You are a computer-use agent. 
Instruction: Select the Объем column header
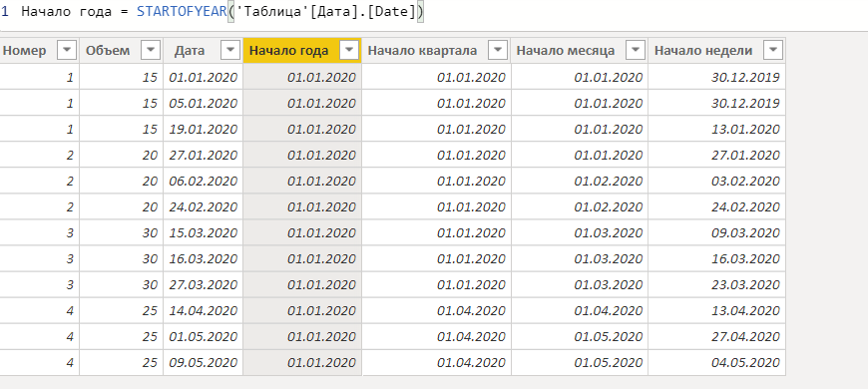point(122,50)
